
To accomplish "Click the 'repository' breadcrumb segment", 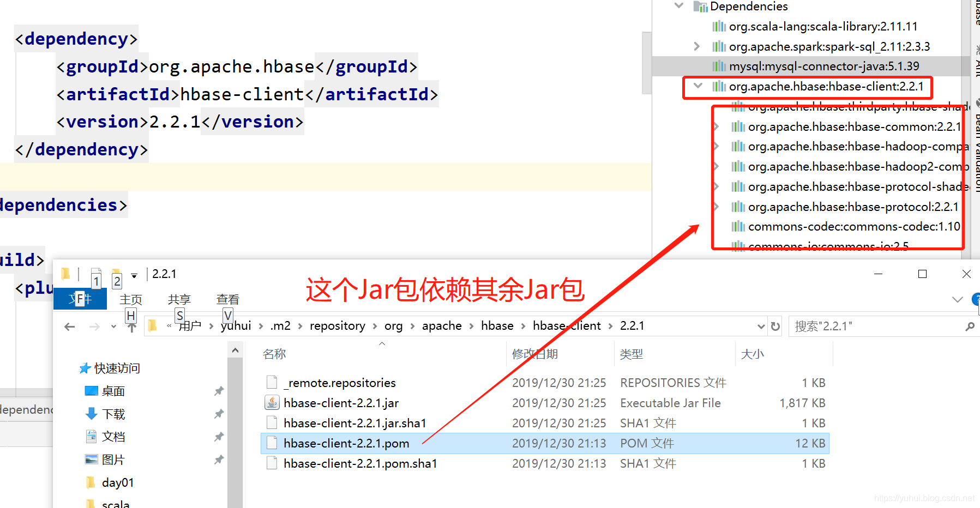I will 338,326.
